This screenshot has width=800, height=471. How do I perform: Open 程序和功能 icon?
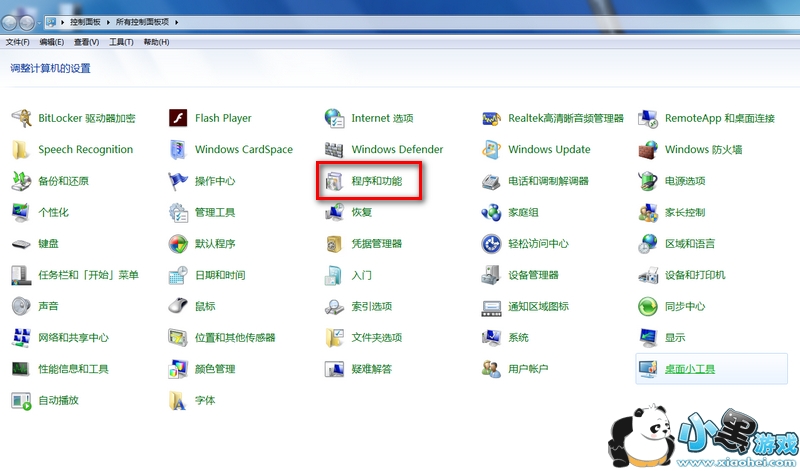point(335,181)
